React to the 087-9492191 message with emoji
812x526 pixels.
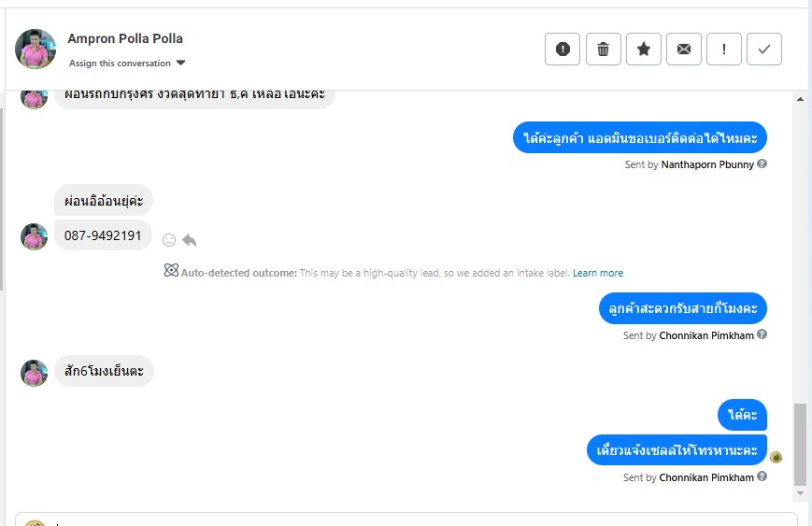click(169, 240)
